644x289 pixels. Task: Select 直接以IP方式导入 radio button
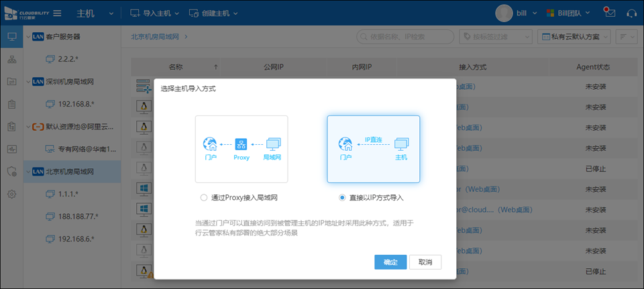tap(342, 198)
